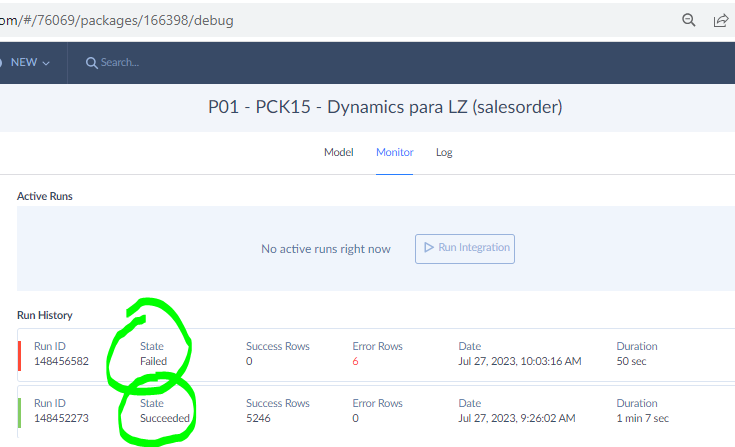Click the Active Runs heading
Image resolution: width=735 pixels, height=447 pixels.
45,196
